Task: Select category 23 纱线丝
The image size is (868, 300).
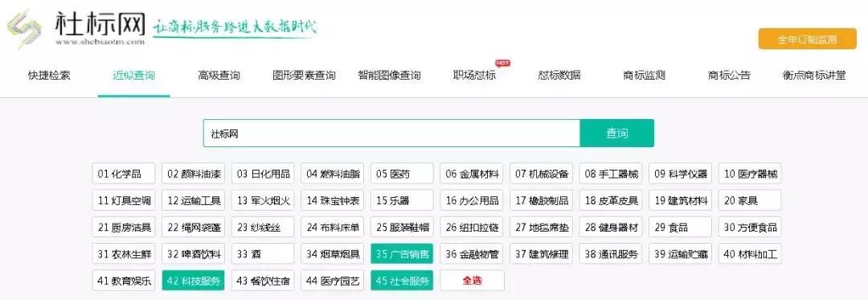Action: (263, 227)
